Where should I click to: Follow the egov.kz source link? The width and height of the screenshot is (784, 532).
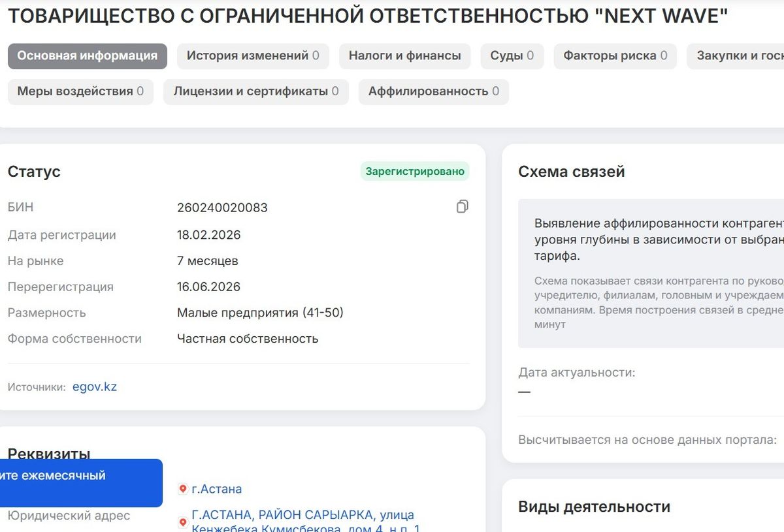point(95,386)
